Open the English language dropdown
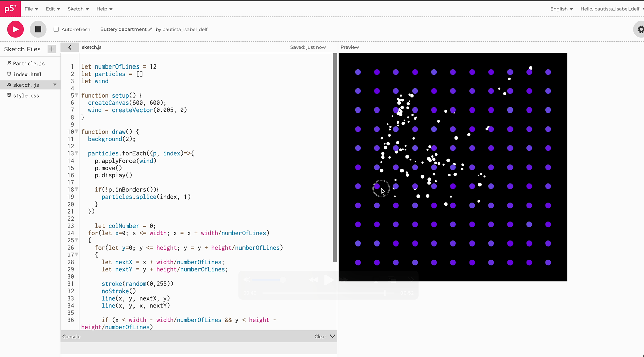This screenshot has height=357, width=644. tap(561, 9)
